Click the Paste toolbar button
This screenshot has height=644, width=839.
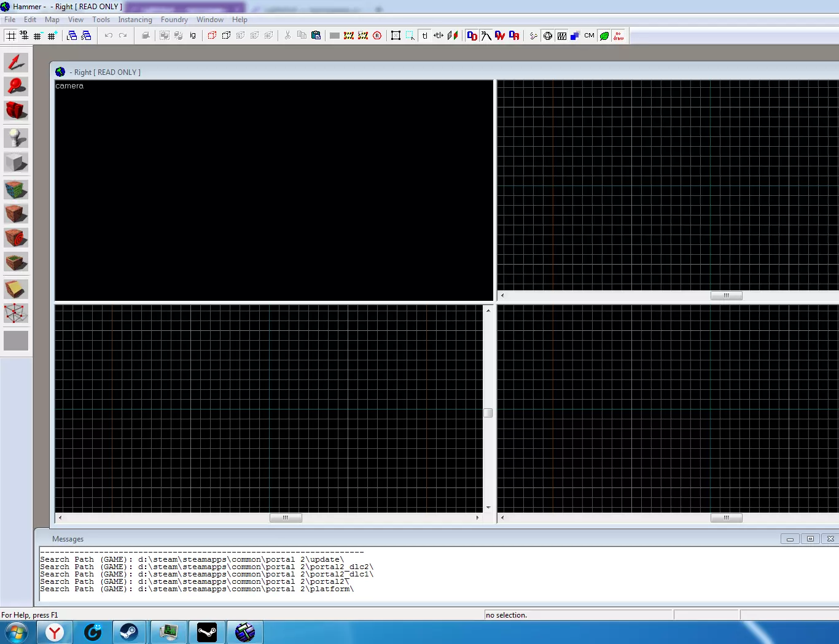[316, 36]
